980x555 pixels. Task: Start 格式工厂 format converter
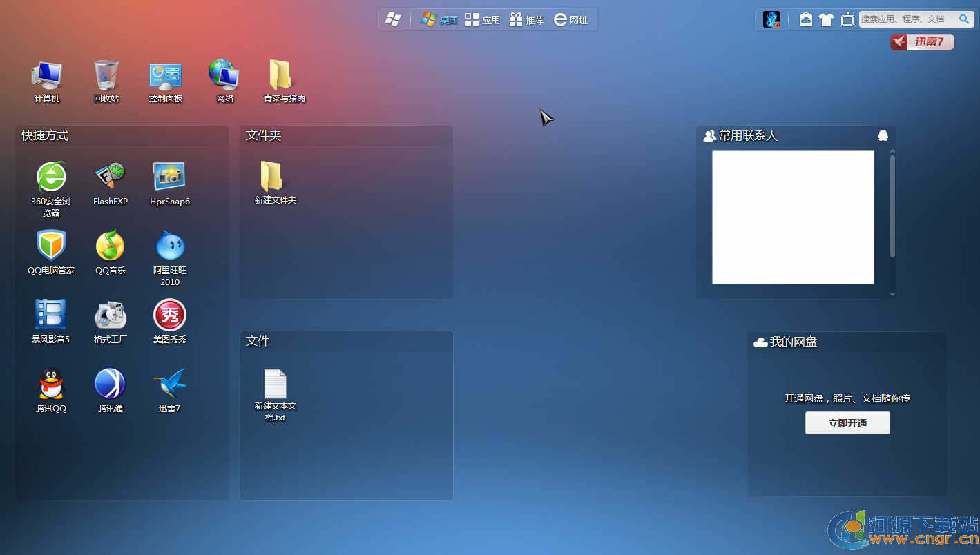coord(110,315)
